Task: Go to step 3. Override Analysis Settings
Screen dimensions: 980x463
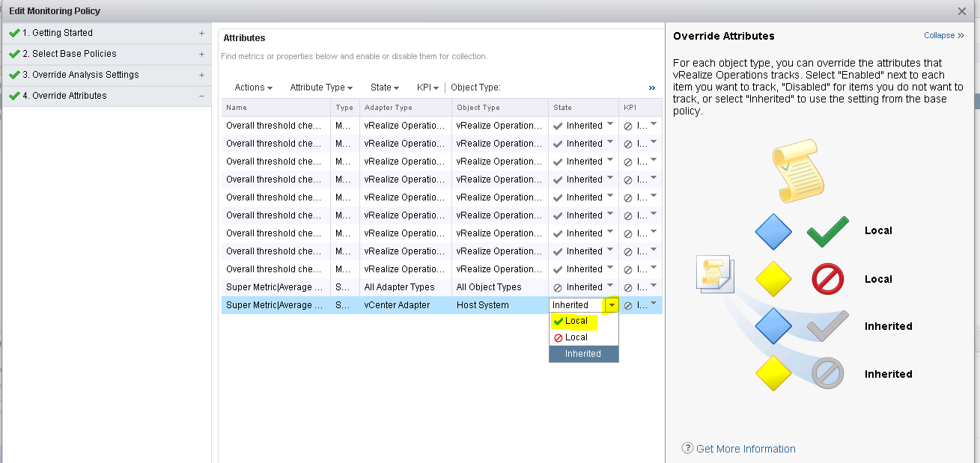Action: coord(80,75)
